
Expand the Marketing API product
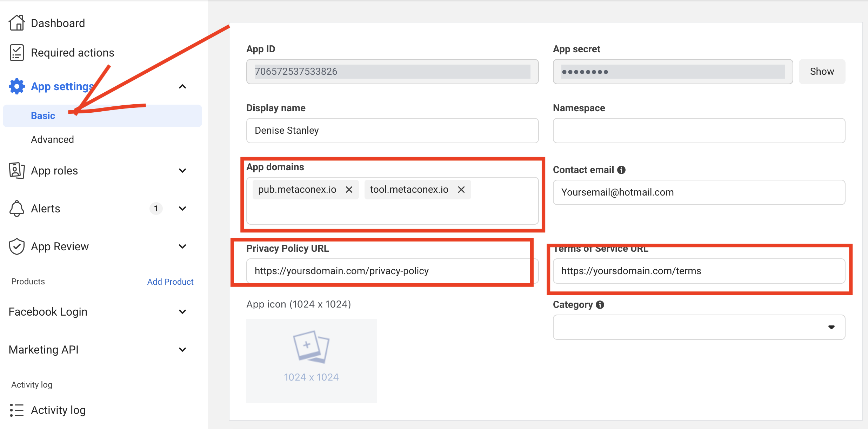click(182, 350)
